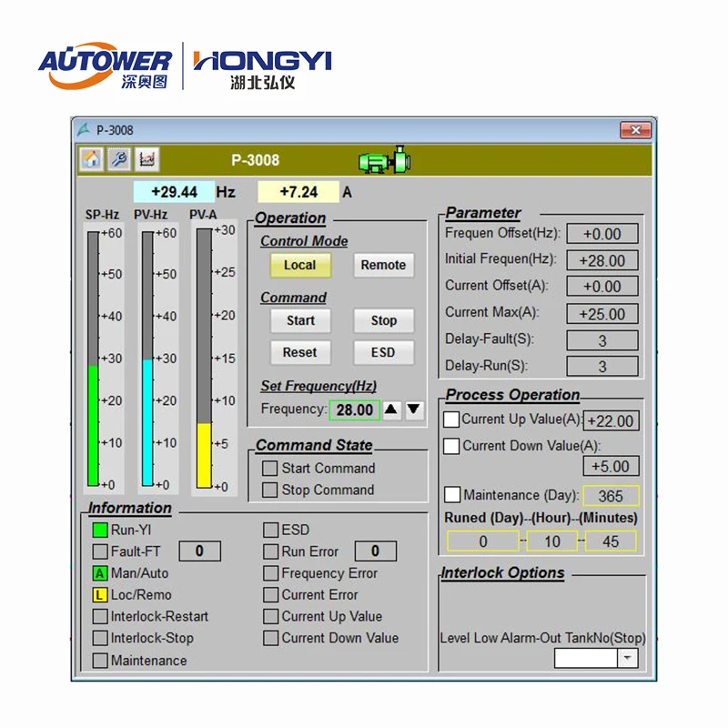
Task: Click the +7.24 A current readout
Action: click(x=298, y=192)
